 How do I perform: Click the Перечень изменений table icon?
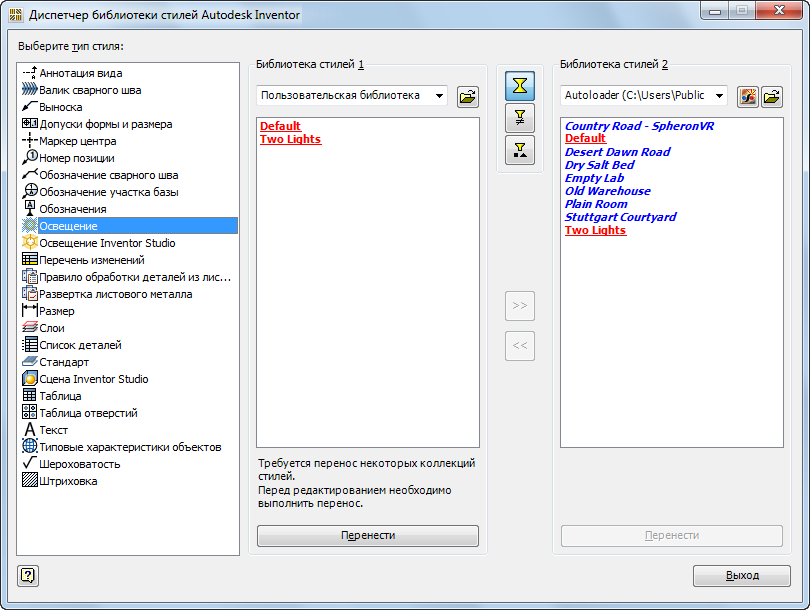click(30, 259)
